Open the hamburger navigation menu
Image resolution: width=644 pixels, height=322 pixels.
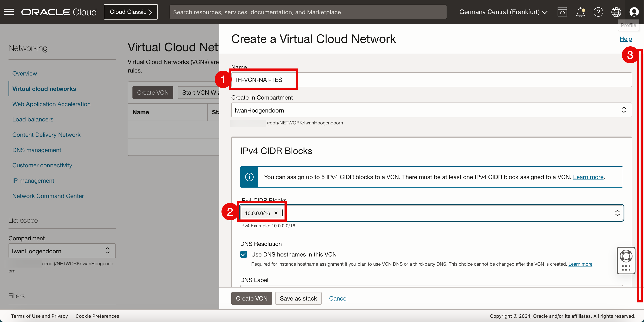coord(9,12)
